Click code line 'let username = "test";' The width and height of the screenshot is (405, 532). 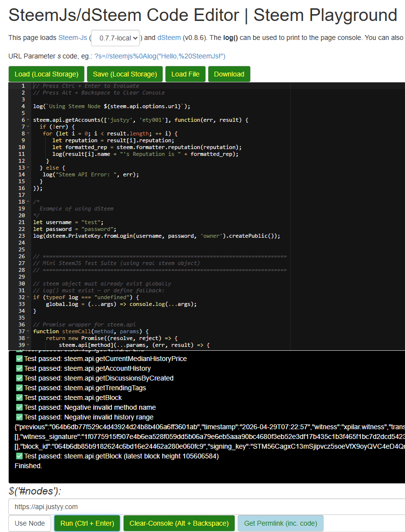[69, 222]
